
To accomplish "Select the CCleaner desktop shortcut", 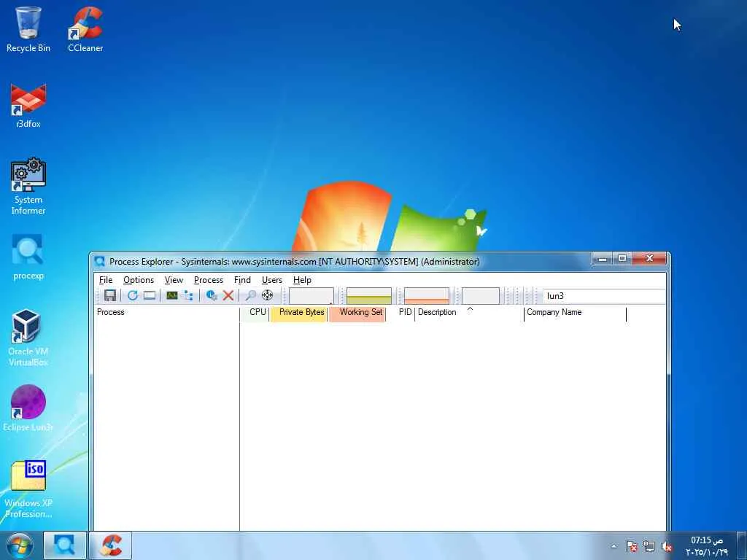I will (85, 29).
